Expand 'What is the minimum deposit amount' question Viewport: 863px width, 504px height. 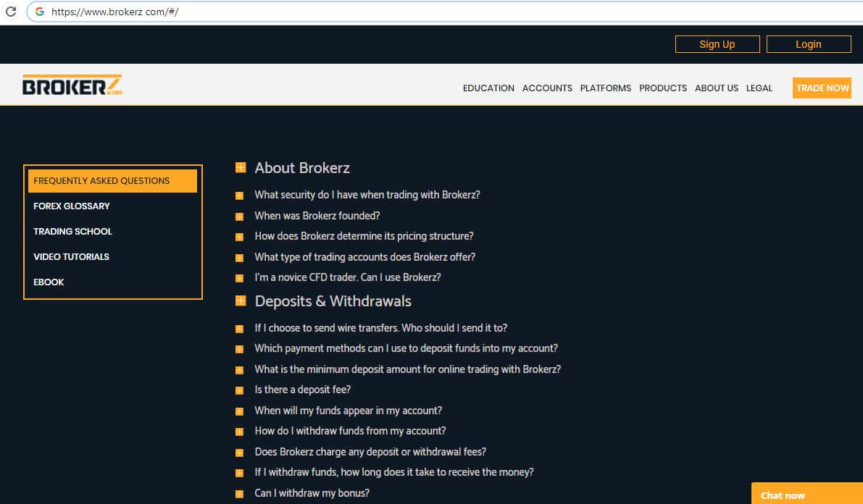click(407, 369)
